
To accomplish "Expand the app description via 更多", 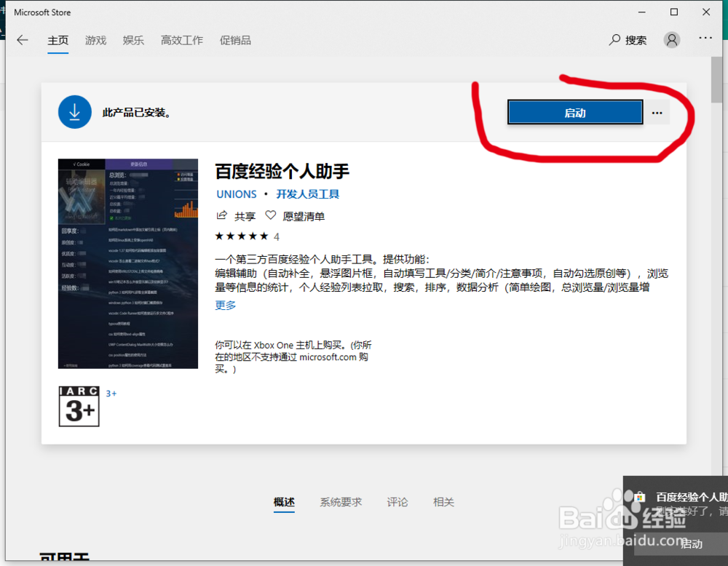I will pyautogui.click(x=224, y=305).
